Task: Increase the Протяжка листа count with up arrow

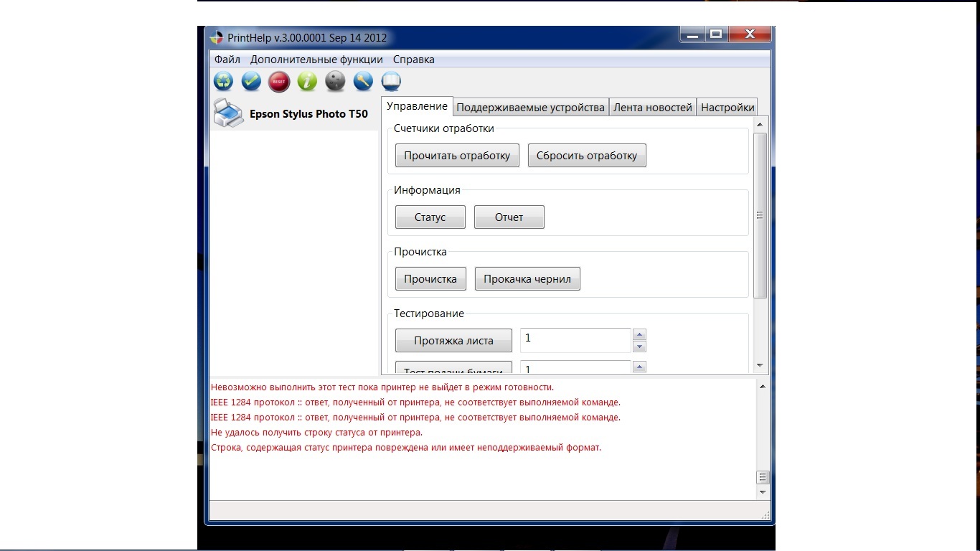Action: (x=640, y=334)
